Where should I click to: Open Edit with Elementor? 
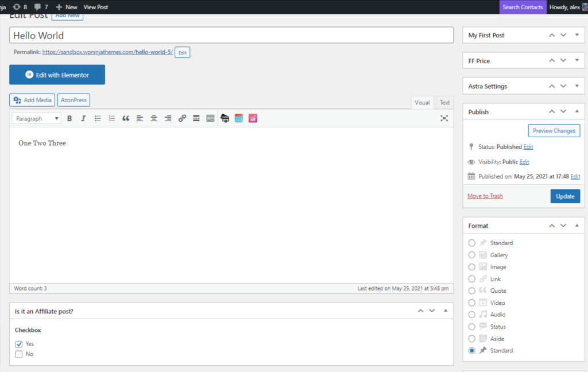point(57,75)
